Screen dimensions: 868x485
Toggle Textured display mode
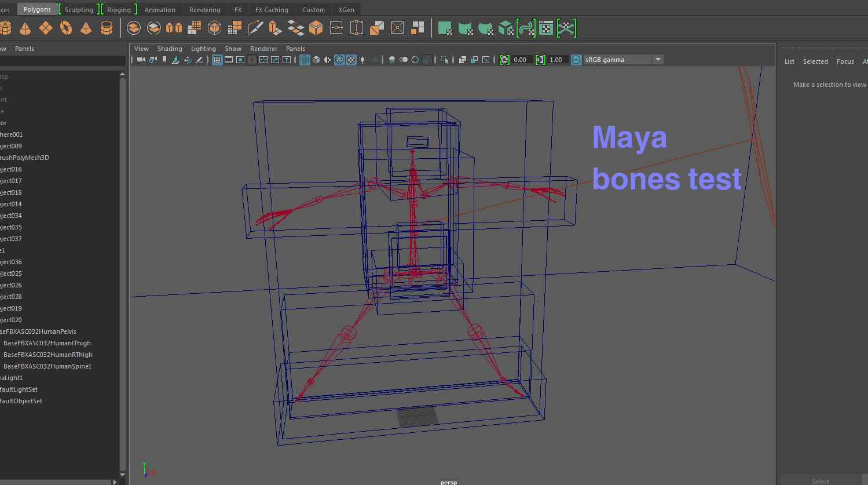tap(351, 60)
